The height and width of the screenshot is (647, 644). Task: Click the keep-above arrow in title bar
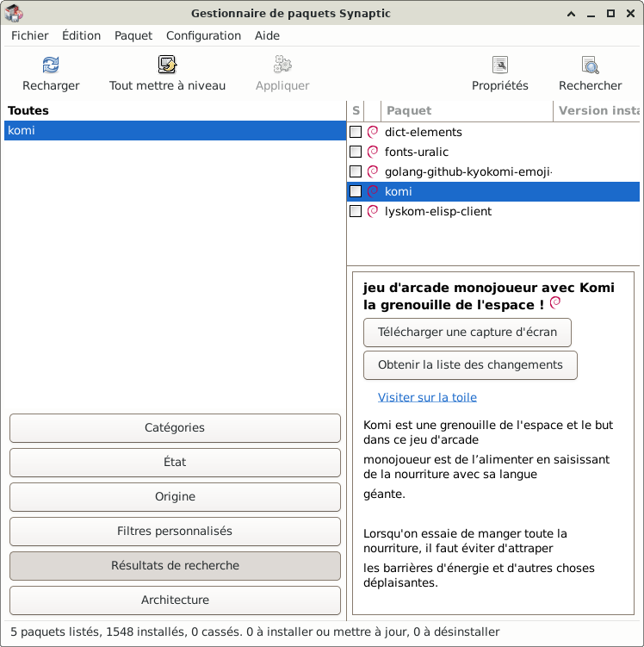tap(571, 14)
